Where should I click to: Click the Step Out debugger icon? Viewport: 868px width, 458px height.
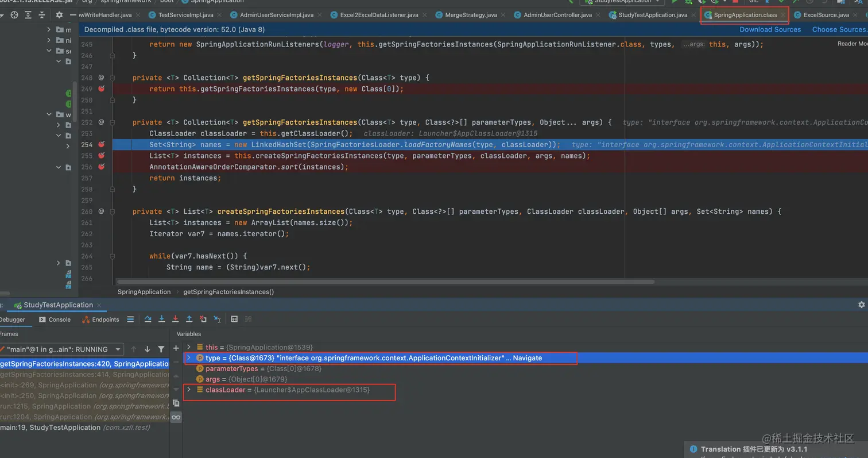[189, 320]
